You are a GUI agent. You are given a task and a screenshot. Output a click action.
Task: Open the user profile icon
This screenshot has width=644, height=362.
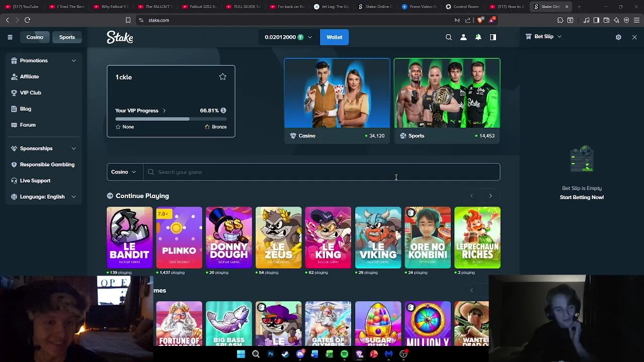click(463, 37)
